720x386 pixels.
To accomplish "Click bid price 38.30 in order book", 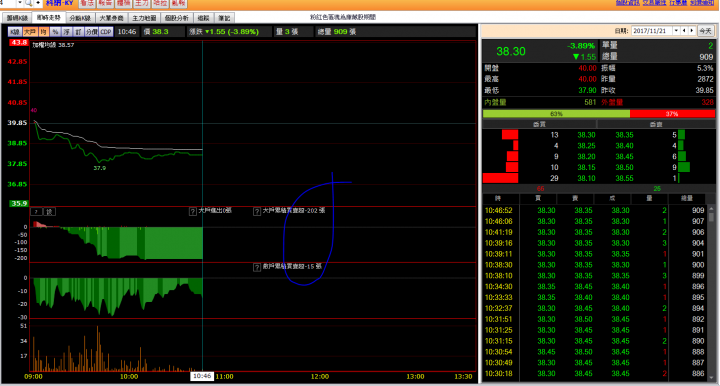I will click(586, 135).
